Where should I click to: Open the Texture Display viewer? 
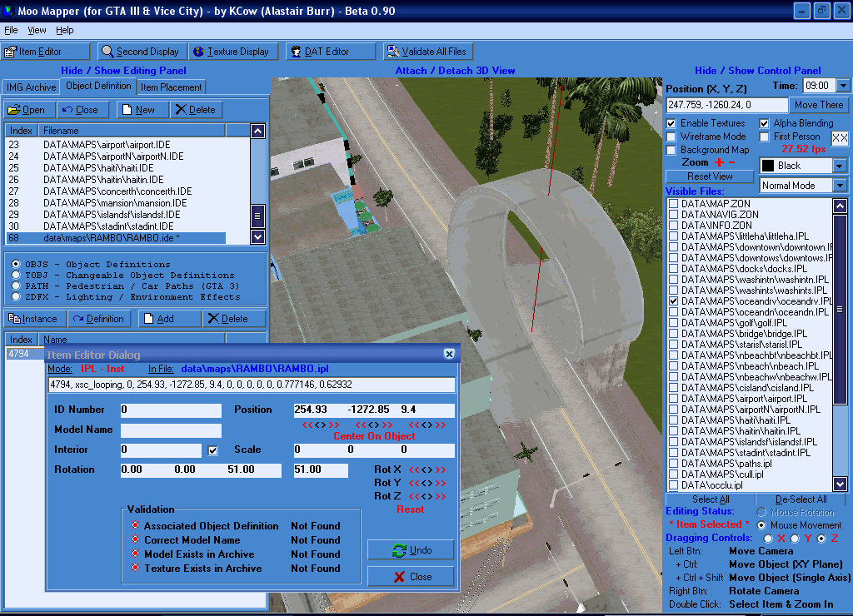233,52
